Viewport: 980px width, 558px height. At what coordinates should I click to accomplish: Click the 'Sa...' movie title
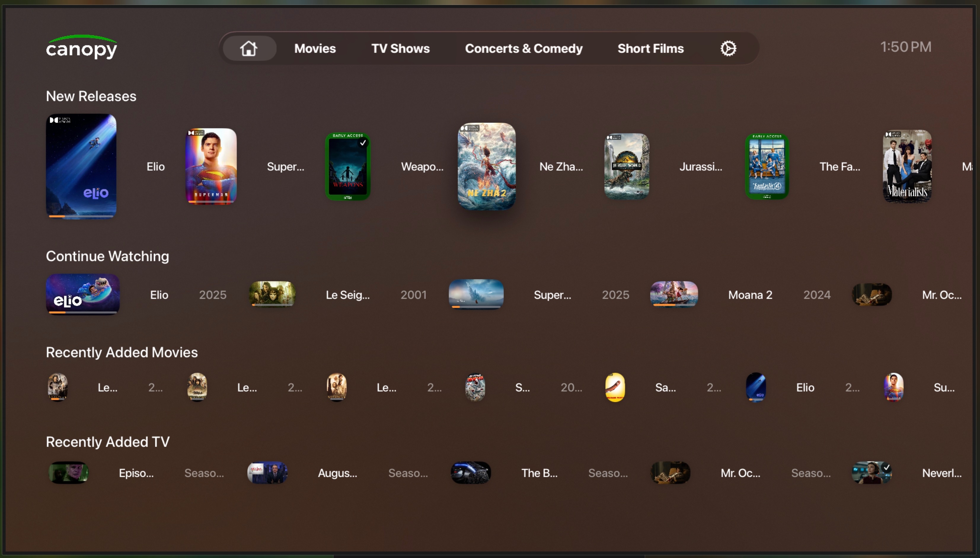pyautogui.click(x=665, y=387)
